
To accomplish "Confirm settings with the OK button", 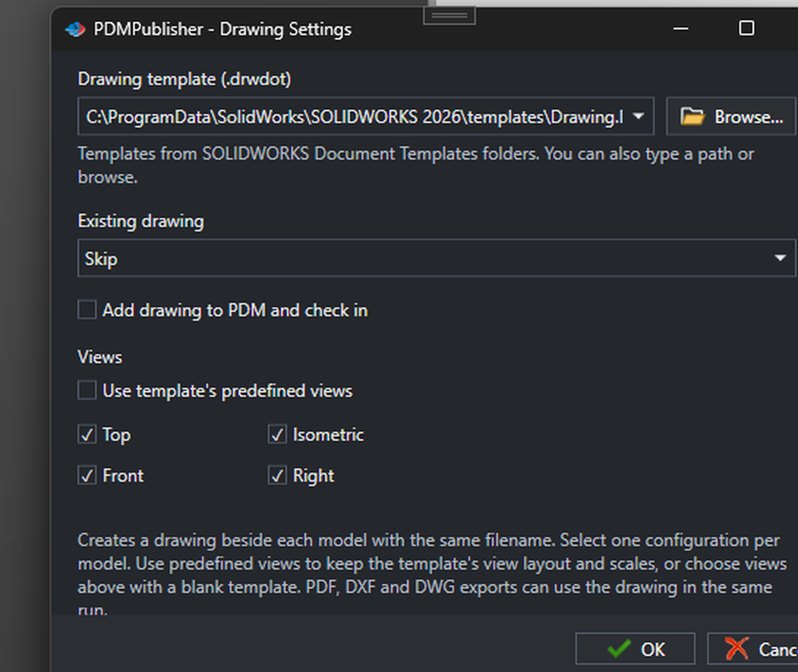I will 635,649.
